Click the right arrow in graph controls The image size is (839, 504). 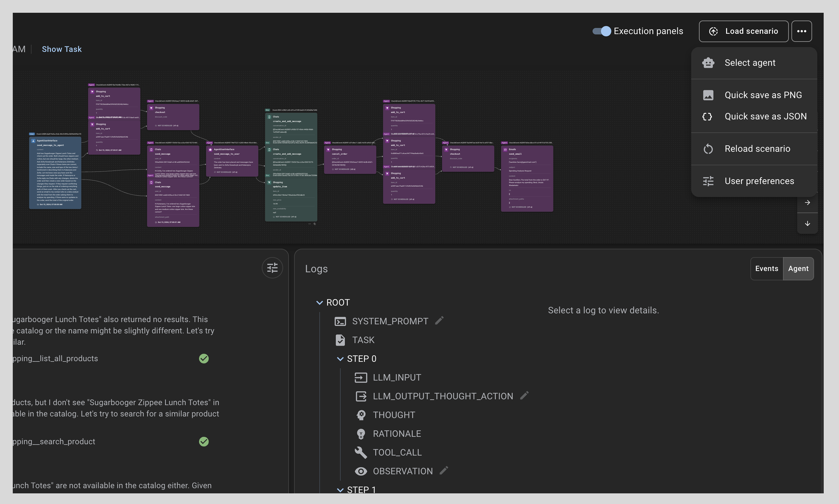[807, 203]
